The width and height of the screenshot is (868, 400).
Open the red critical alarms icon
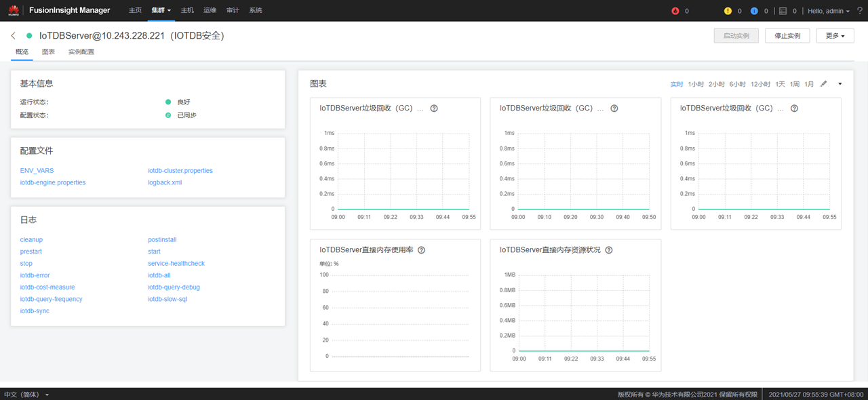coord(675,11)
